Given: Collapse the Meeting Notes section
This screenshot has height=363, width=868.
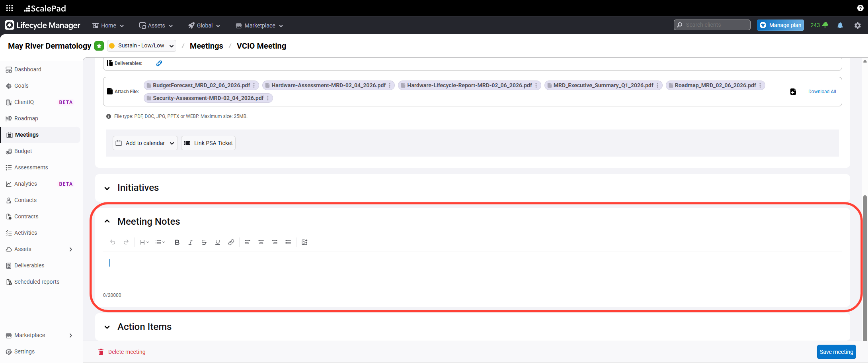Looking at the screenshot, I should 107,222.
